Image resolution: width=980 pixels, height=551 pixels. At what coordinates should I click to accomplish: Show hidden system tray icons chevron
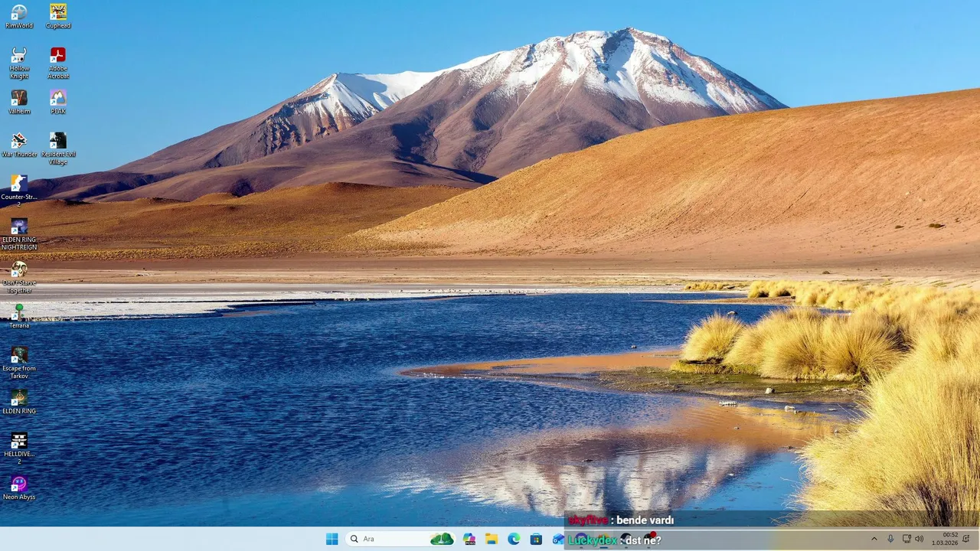click(x=874, y=539)
